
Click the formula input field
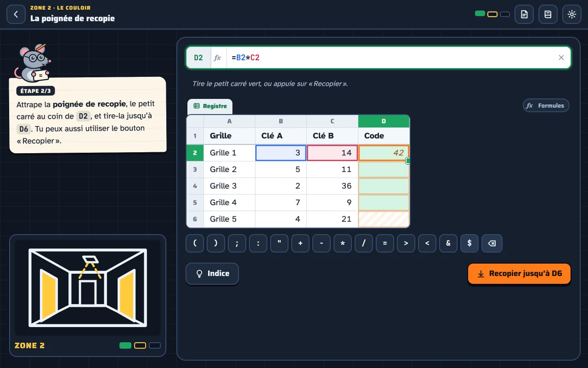(x=390, y=57)
